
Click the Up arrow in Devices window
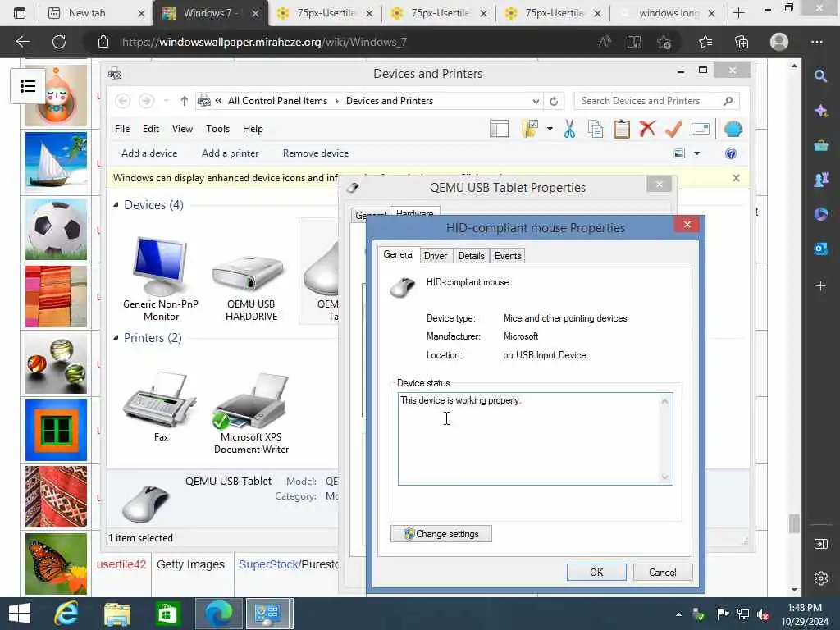pyautogui.click(x=184, y=101)
